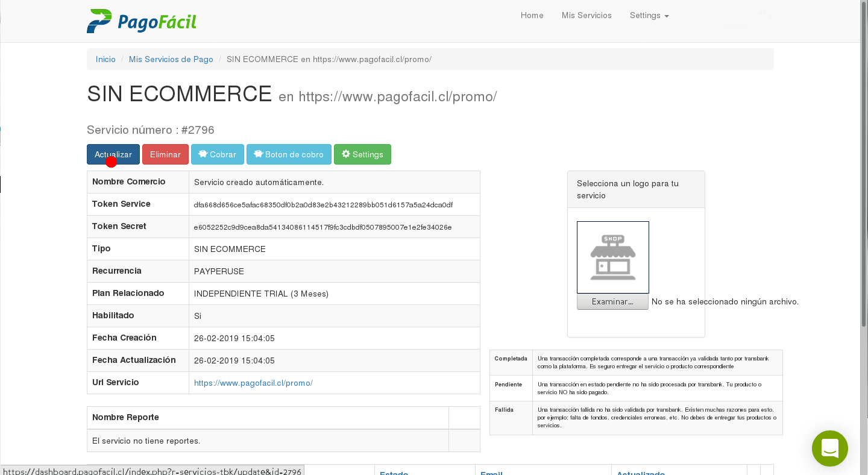
Task: Open the green chat support widget
Action: click(830, 448)
